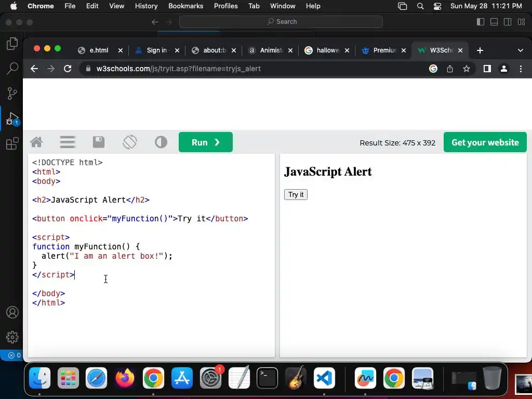The height and width of the screenshot is (399, 532).
Task: Open VS Code Extensions icon
Action: (12, 143)
